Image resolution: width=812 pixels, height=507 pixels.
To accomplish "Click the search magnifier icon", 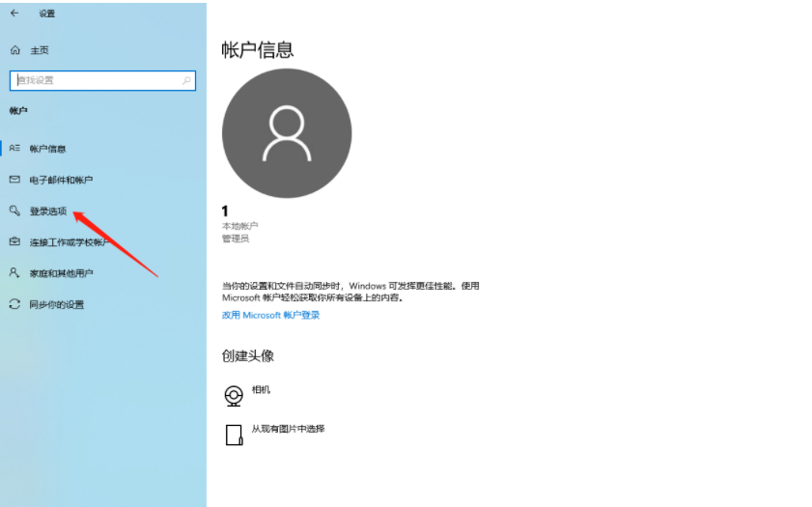I will pos(186,80).
